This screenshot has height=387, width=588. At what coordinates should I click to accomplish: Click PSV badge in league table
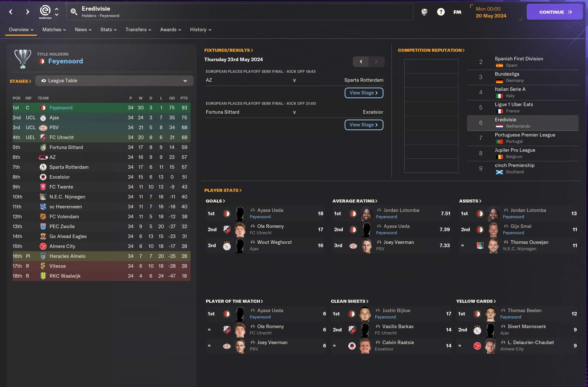[x=43, y=127]
